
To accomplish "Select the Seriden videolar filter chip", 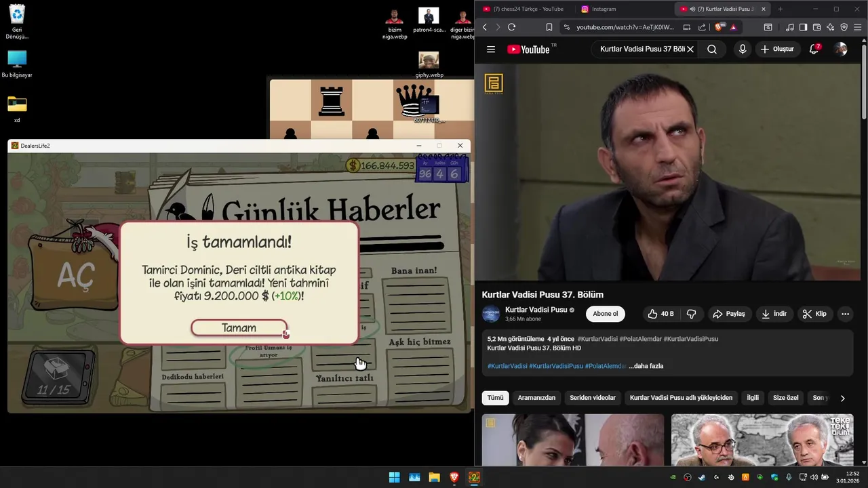I will tap(593, 398).
